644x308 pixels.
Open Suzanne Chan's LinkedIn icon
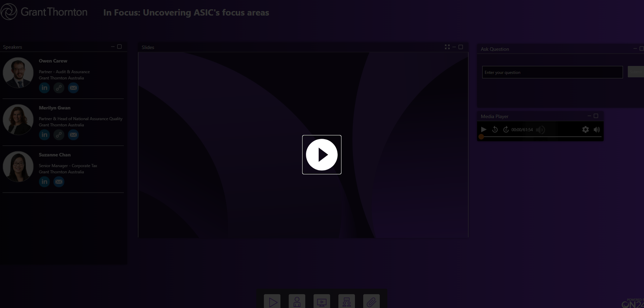(x=44, y=182)
